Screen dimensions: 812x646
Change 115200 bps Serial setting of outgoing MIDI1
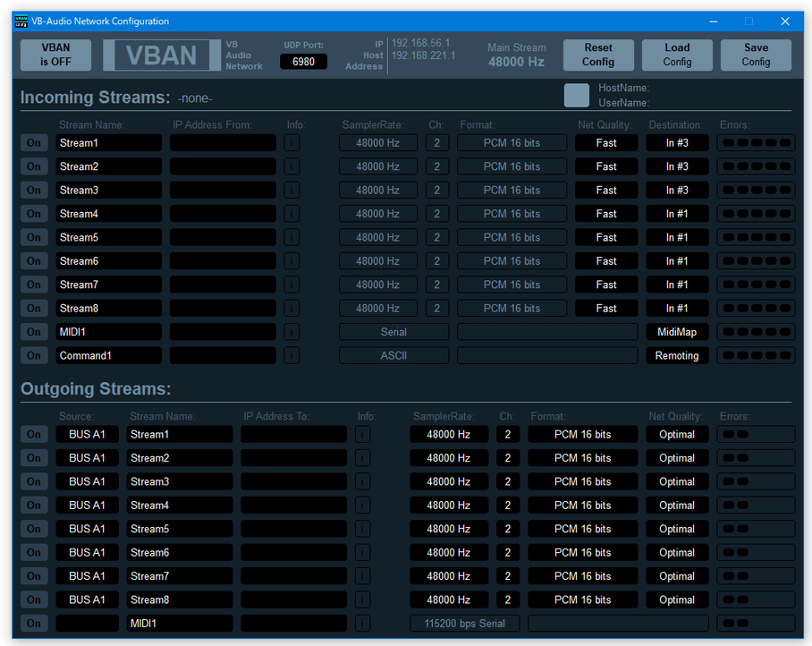click(x=464, y=624)
